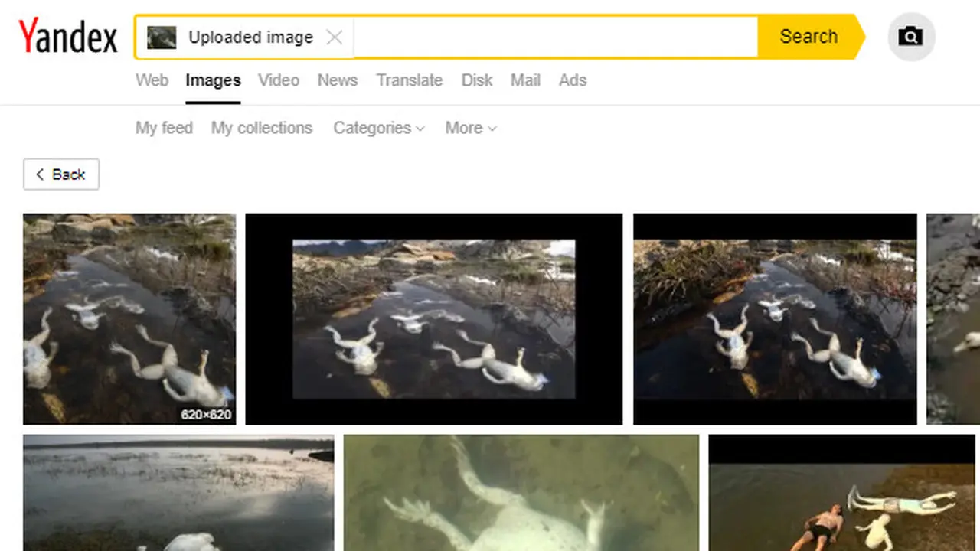Switch to the Web tab
Screen dimensions: 980x551
[152, 80]
